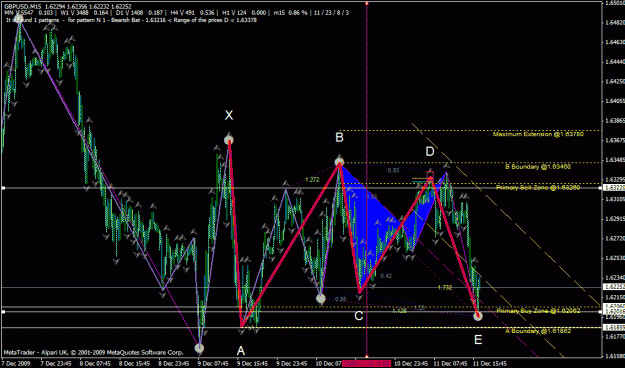Image resolution: width=625 pixels, height=368 pixels.
Task: Click the 'W1 V 3488' volume readout
Action: pyautogui.click(x=75, y=13)
